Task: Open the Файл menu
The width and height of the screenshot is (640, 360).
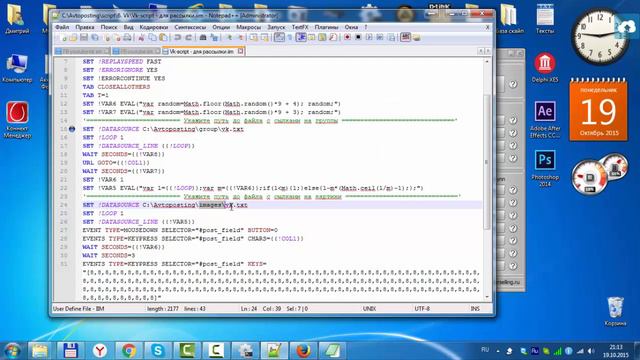Action: tap(62, 27)
